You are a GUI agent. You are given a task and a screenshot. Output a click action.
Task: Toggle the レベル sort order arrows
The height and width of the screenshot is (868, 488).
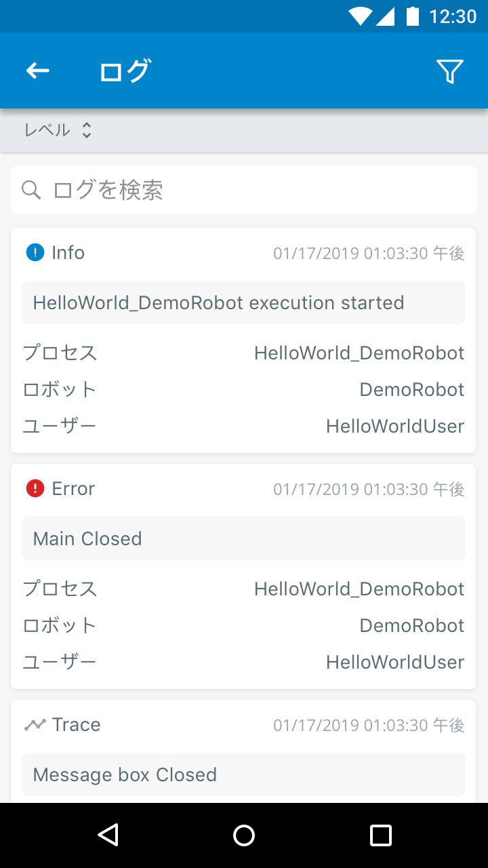[x=86, y=130]
